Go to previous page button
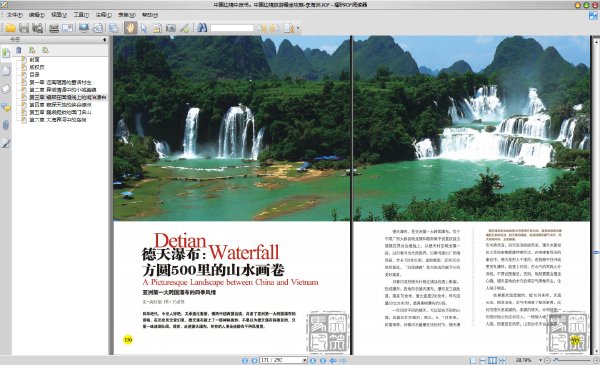The width and height of the screenshot is (600, 365). pyautogui.click(x=254, y=360)
